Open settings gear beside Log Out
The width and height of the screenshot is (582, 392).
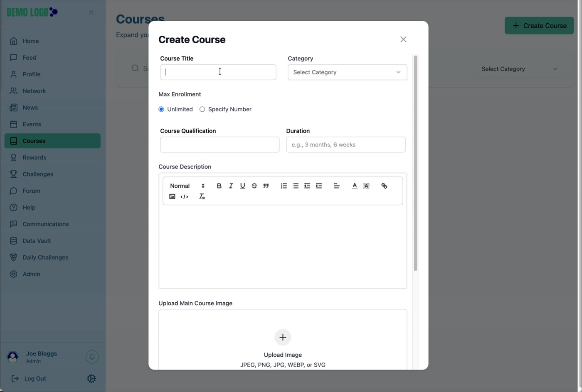[91, 378]
